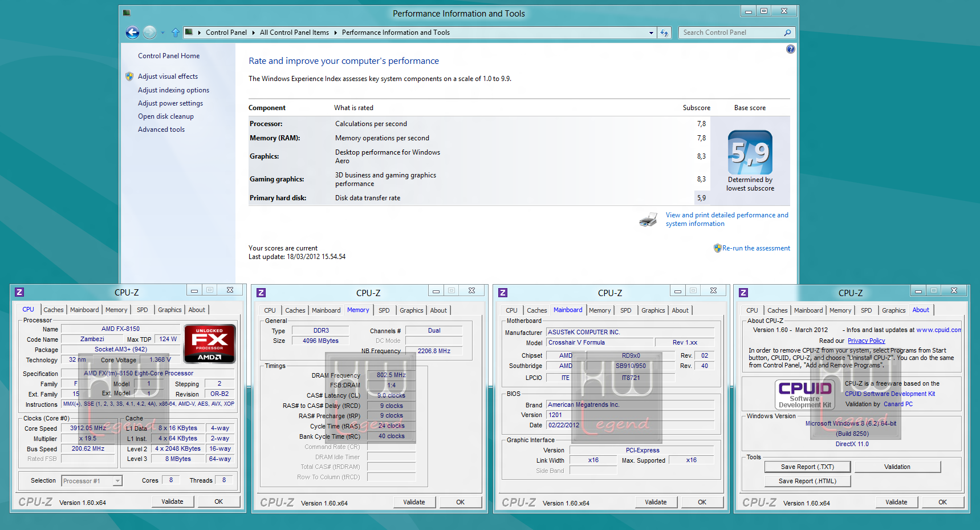Open recent pages dropdown arrow near navigation buttons
This screenshot has width=980, height=530.
162,33
